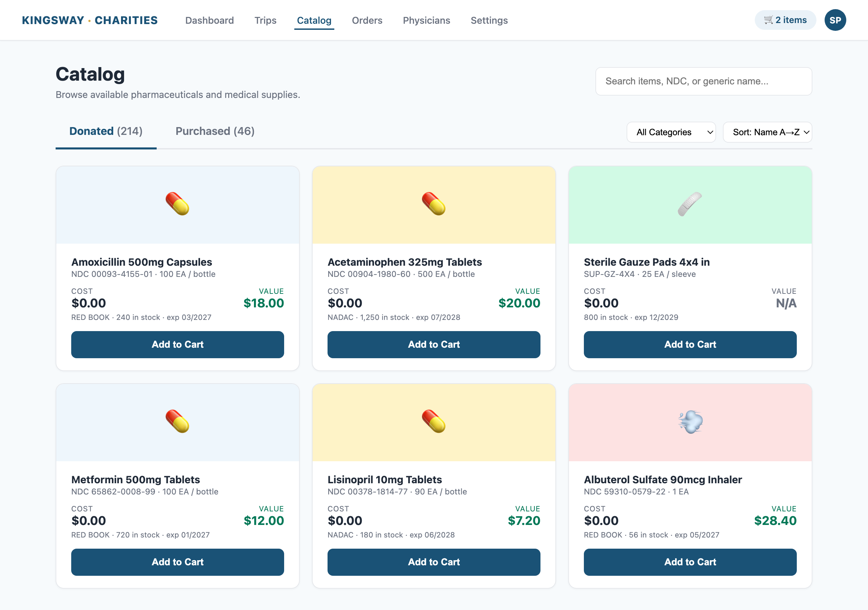Click the Amoxicillin capsule pill image
868x610 pixels.
click(177, 204)
